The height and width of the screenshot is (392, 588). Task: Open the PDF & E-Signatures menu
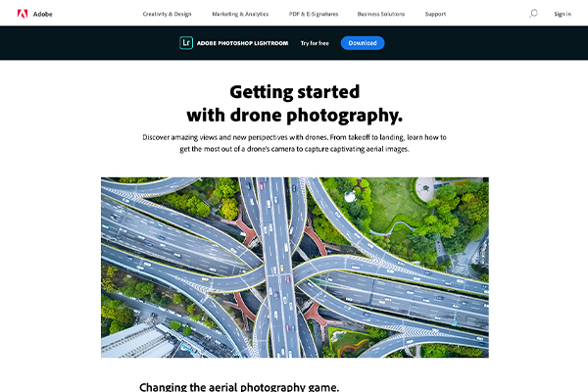pos(314,14)
